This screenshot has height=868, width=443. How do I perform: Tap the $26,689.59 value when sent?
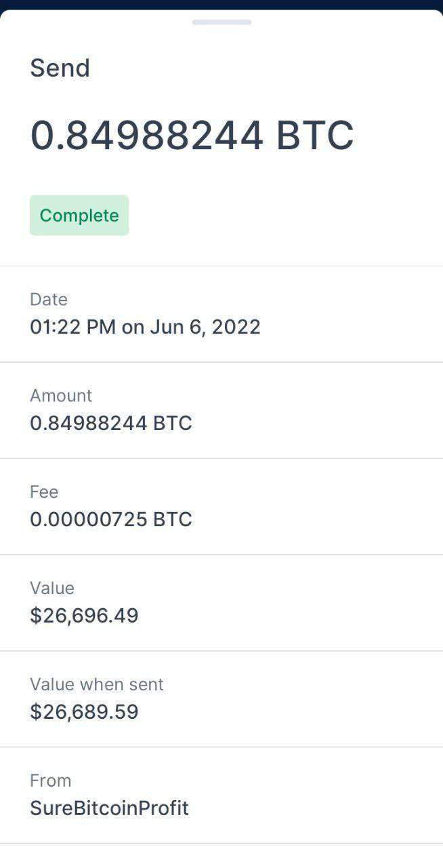pyautogui.click(x=84, y=712)
